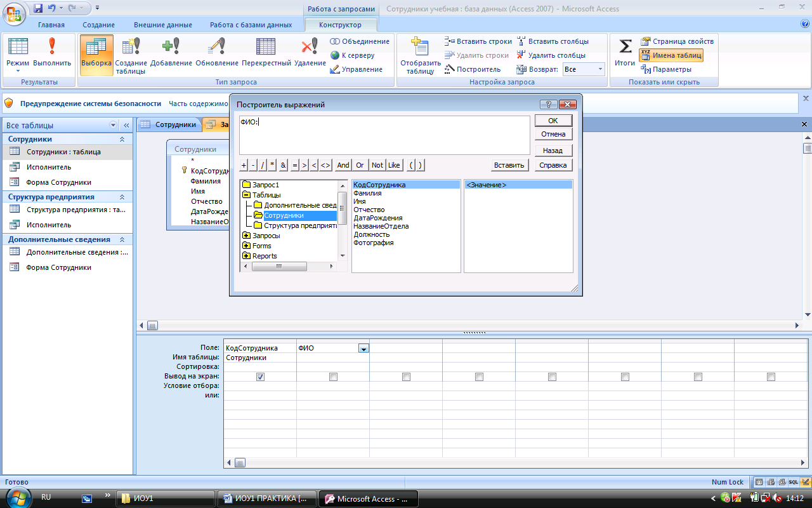
Task: Undo from the Quick Access toolbar
Action: (52, 8)
